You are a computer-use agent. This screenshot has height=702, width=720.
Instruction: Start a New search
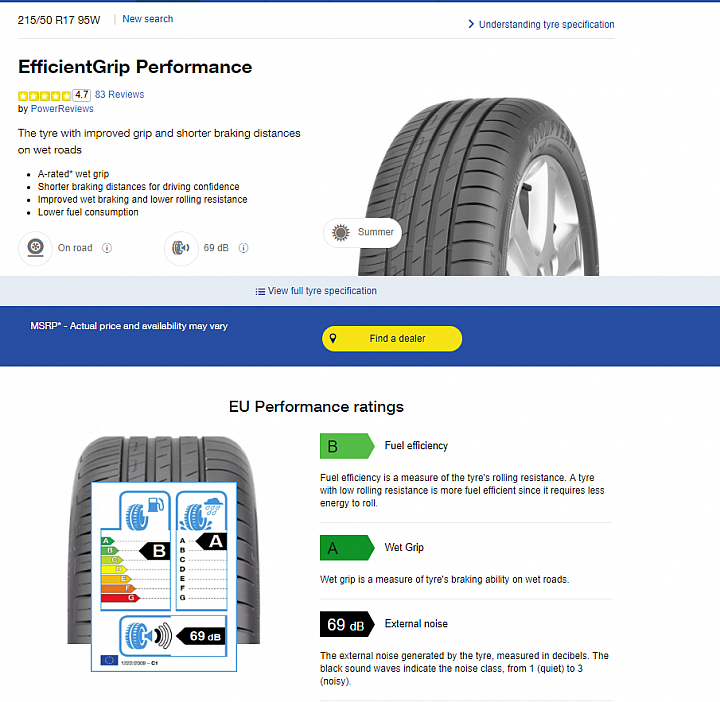point(148,19)
